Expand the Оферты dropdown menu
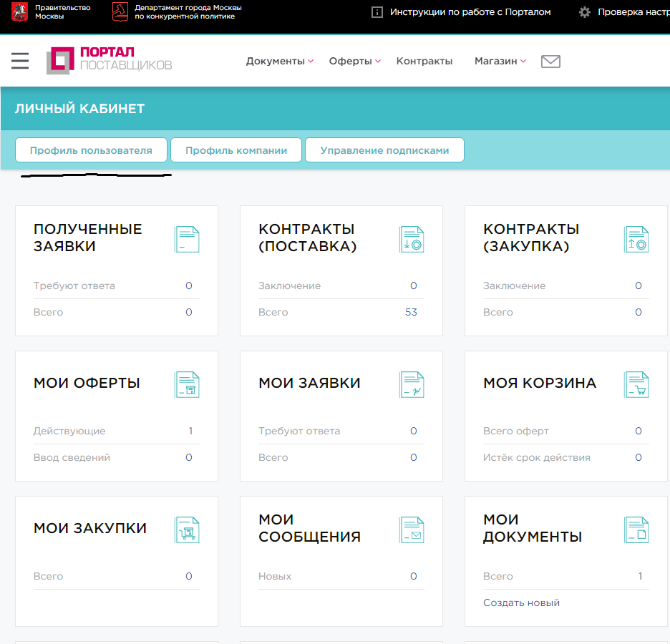The height and width of the screenshot is (644, 670). [354, 62]
